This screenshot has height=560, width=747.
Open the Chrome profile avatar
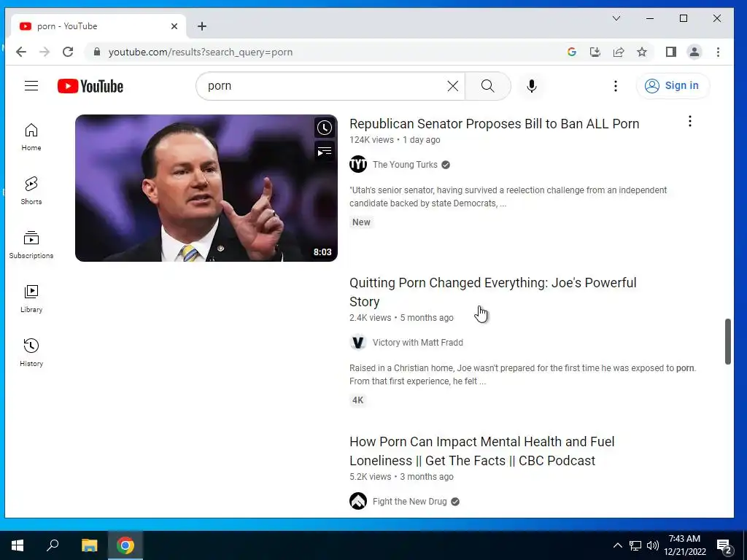[x=694, y=52]
